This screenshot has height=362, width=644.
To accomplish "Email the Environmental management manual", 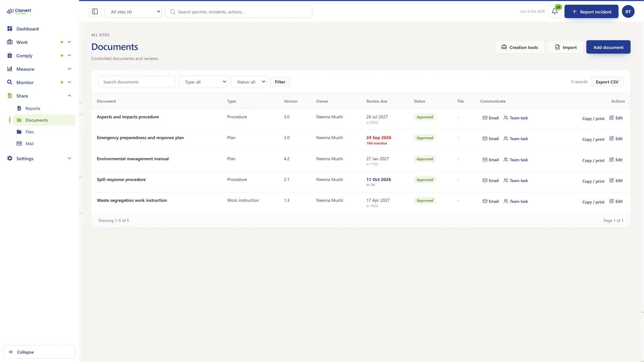I will pyautogui.click(x=491, y=160).
